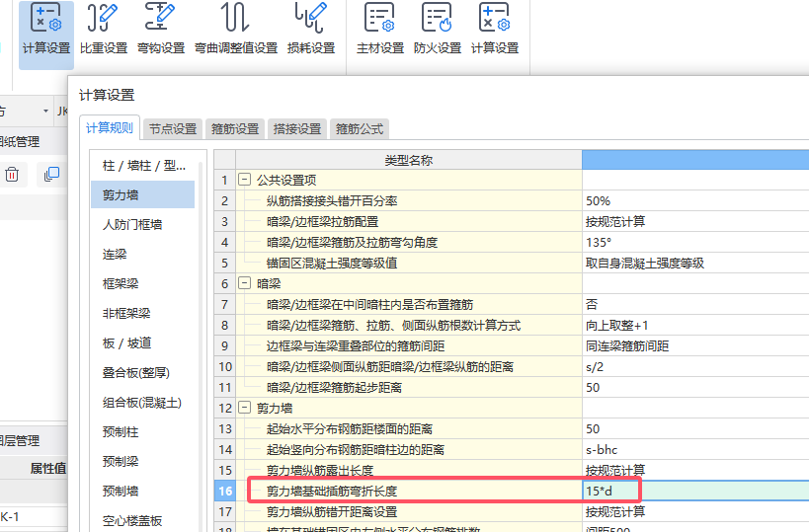Click the 135° hook angle value
This screenshot has height=532, width=809.
coord(695,242)
